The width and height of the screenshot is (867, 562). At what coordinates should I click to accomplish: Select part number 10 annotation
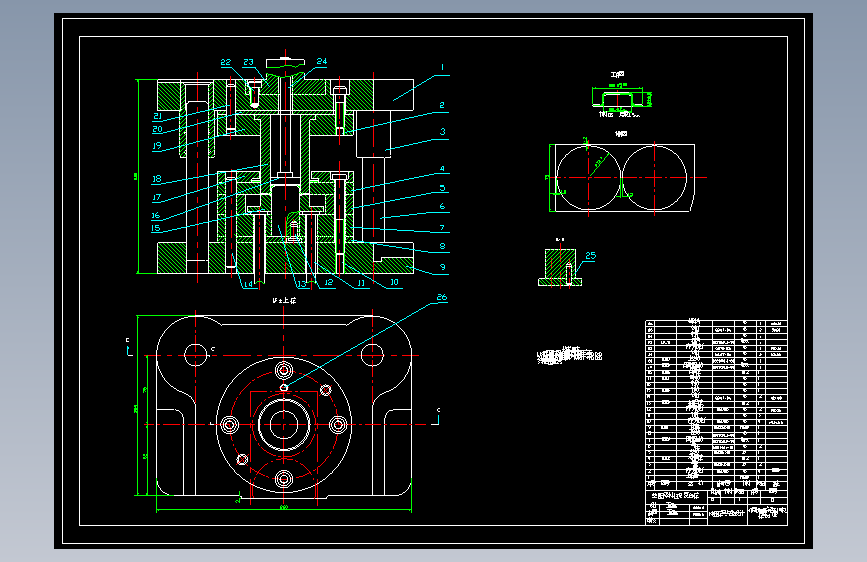pyautogui.click(x=394, y=282)
